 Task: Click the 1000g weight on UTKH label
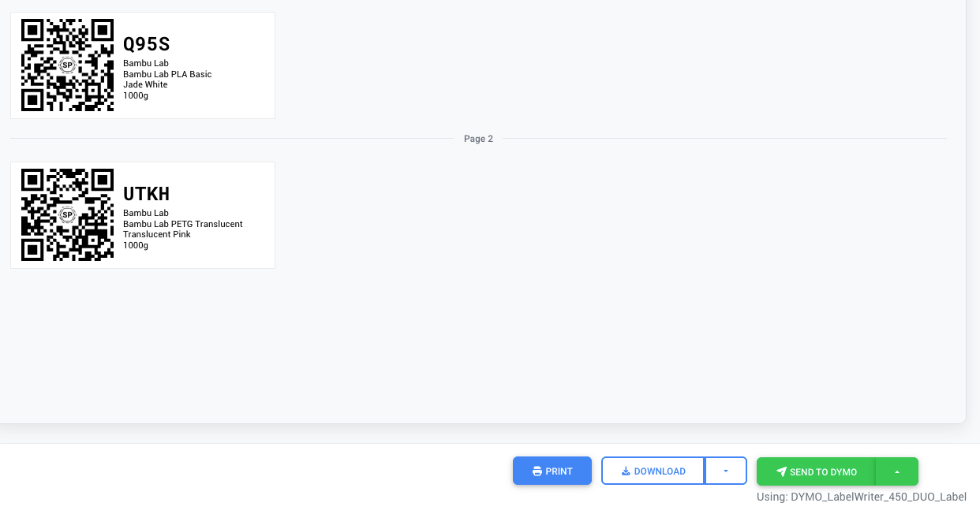(136, 245)
